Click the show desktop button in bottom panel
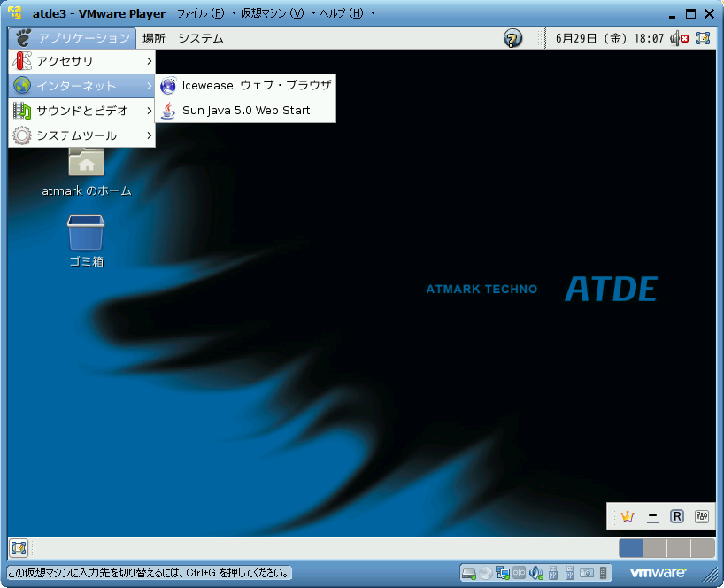This screenshot has height=588, width=724. coord(19,548)
